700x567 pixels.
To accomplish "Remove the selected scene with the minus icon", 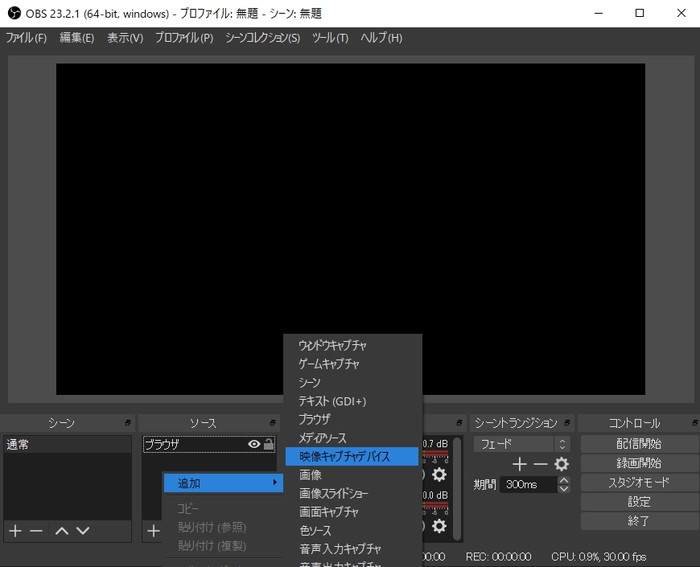I will click(36, 531).
